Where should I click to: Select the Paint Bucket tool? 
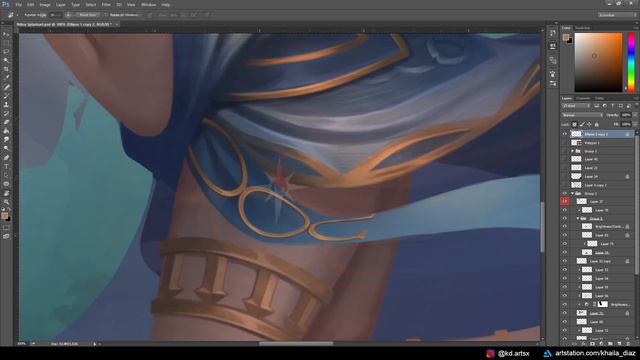(6, 131)
